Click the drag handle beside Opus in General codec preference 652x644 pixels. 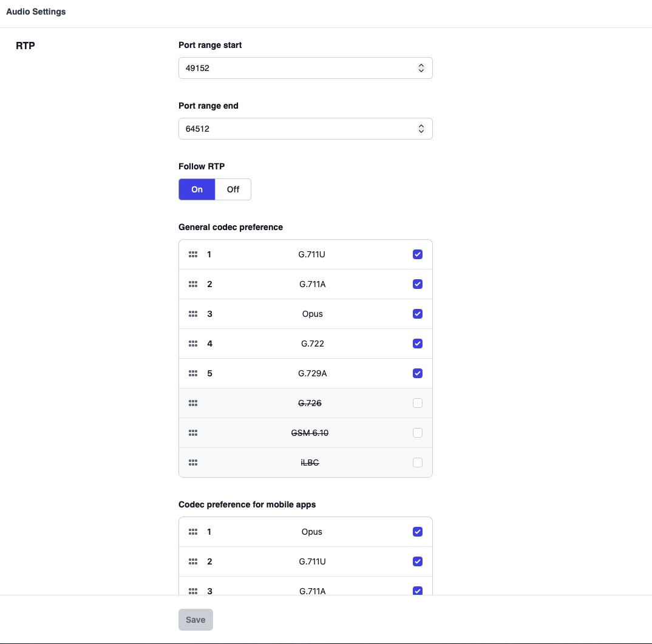(193, 314)
